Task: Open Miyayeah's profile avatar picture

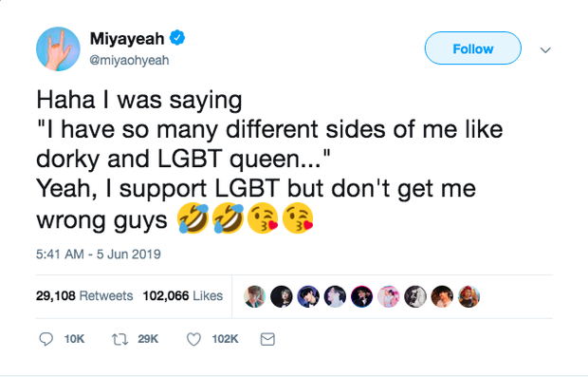Action: [58, 48]
